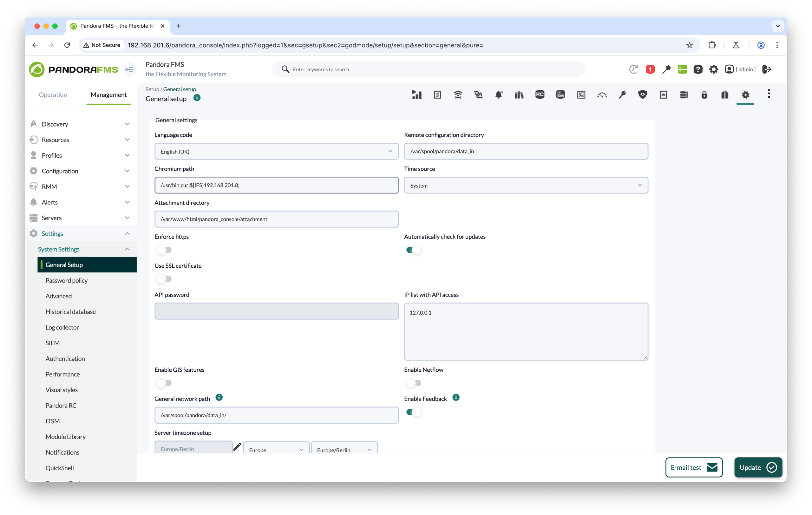Click the wand tool icon in header
Screen dimensions: 812x515
click(666, 69)
